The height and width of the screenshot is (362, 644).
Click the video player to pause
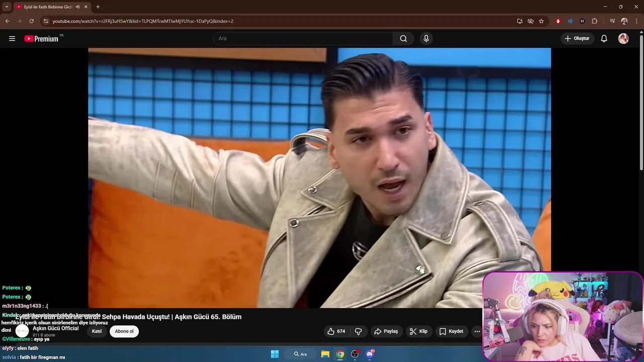[x=319, y=177]
